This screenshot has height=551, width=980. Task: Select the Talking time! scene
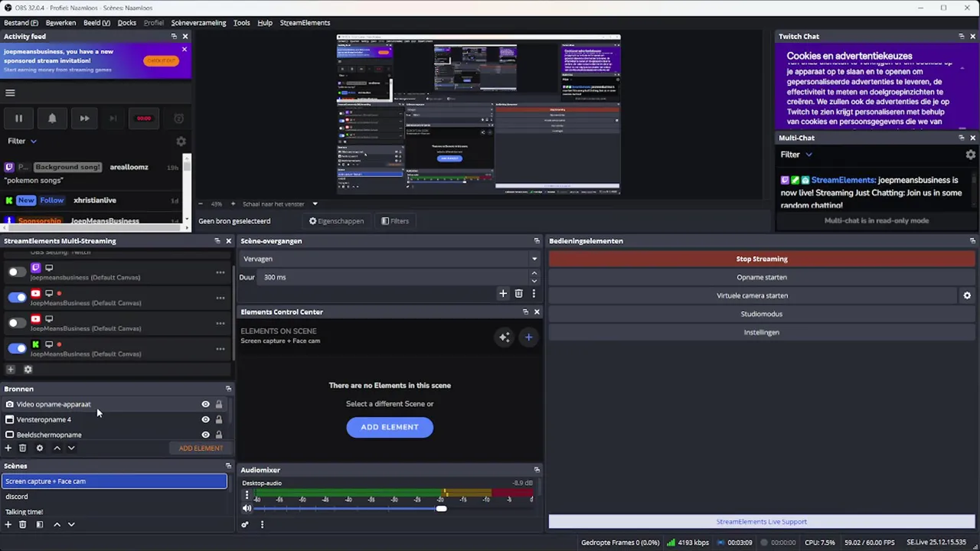[115, 512]
